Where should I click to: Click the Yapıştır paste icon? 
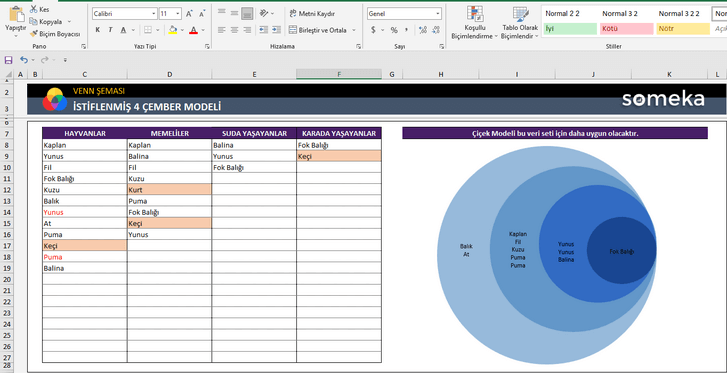point(16,14)
